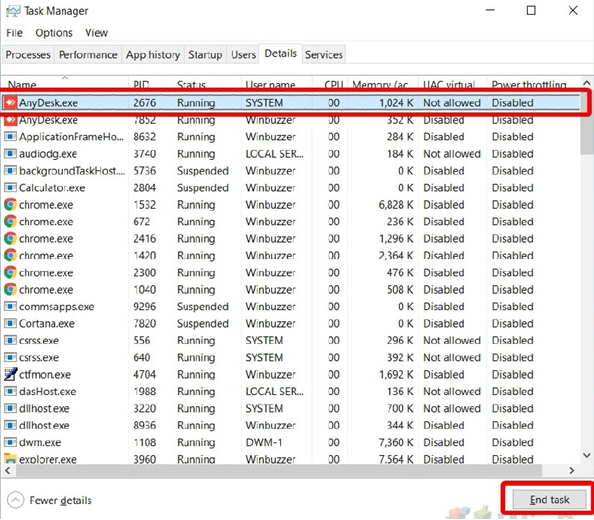
Task: Click the horizontal scrollbar thumb
Action: pos(278,470)
